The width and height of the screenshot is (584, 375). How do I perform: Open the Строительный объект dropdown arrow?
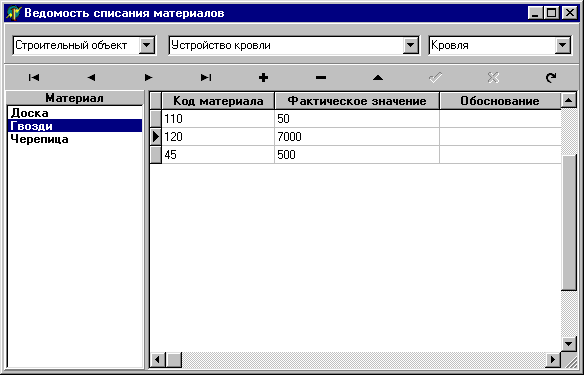coord(147,45)
